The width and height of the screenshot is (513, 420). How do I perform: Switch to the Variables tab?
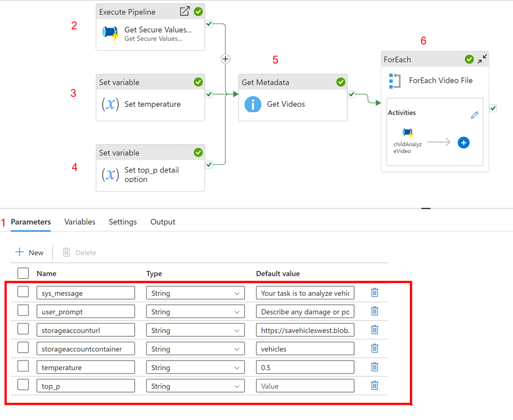pos(80,222)
